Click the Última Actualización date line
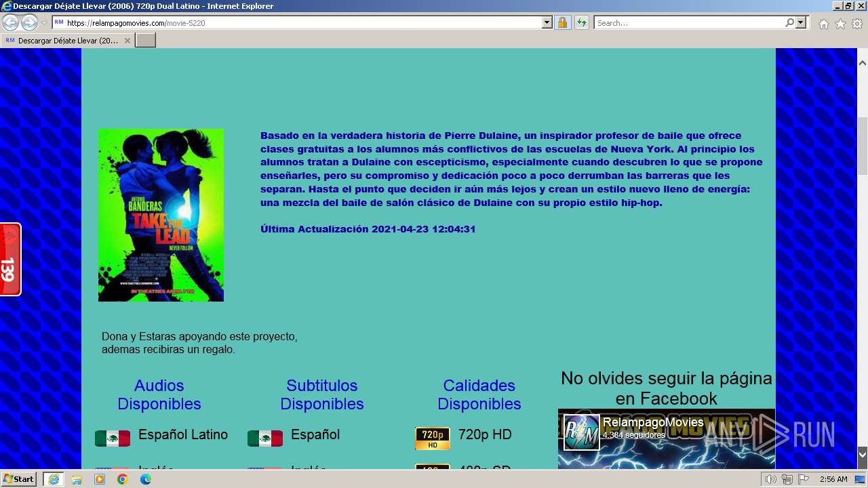868x488 pixels. click(368, 229)
